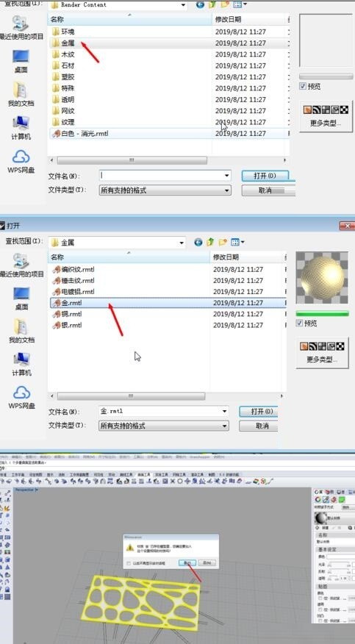
Task: Confirm Yes in Rhino material warning dialog
Action: pyautogui.click(x=187, y=562)
